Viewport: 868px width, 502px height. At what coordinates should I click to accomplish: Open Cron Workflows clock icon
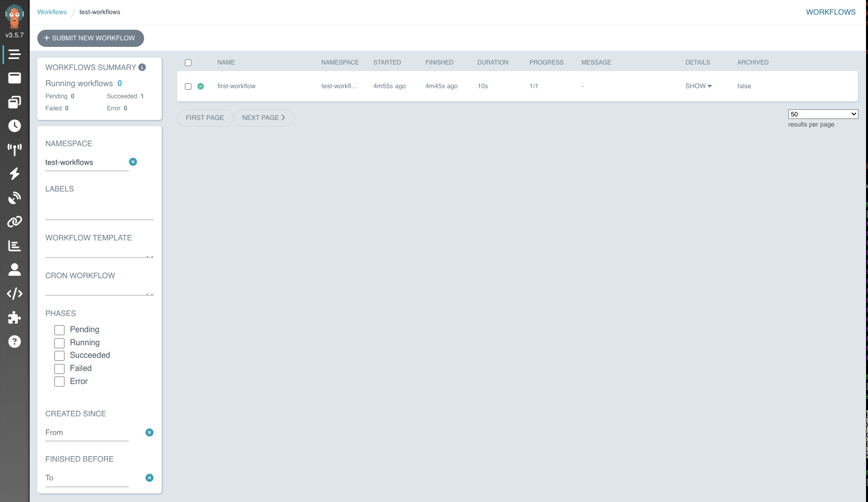click(x=14, y=126)
